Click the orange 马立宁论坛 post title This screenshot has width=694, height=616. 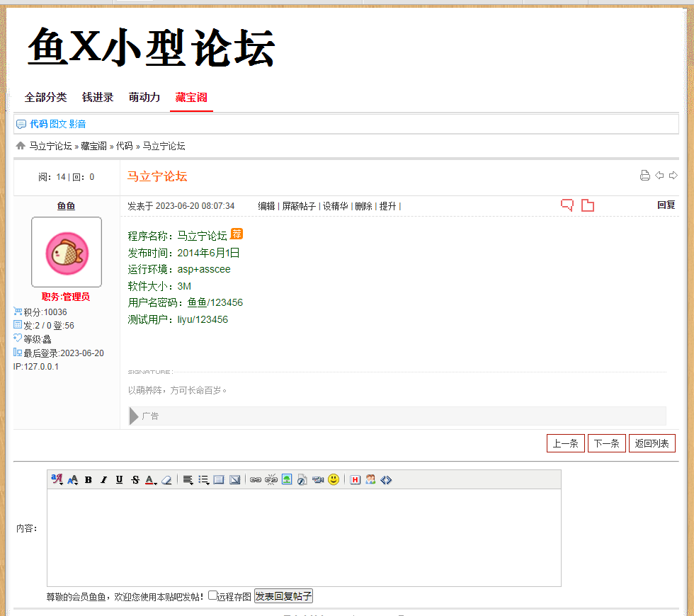click(157, 176)
